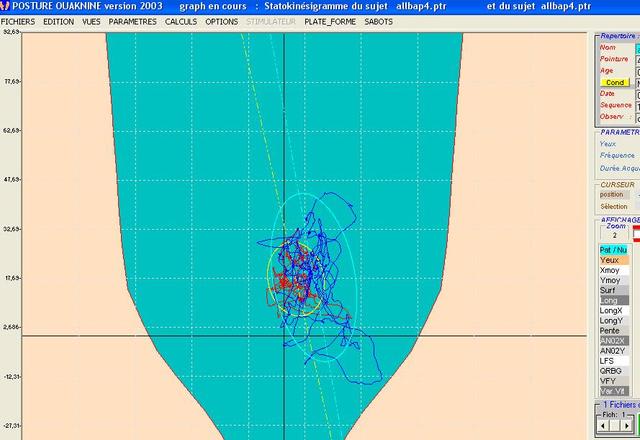Click the Zoom value field
Viewport: 640px width, 440px height.
coord(614,235)
